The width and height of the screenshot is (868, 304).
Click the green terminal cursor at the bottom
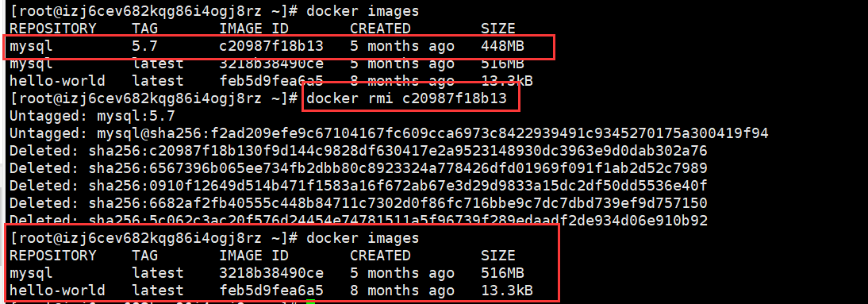click(x=310, y=302)
